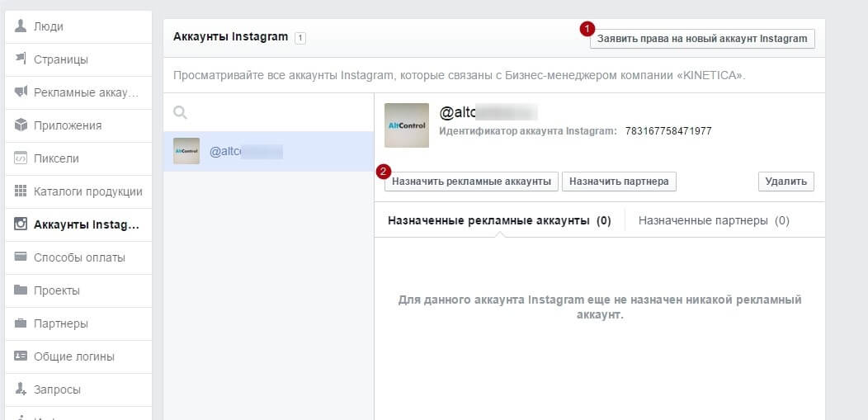Image resolution: width=868 pixels, height=420 pixels.
Task: Click the Apps cube icon
Action: tap(21, 125)
